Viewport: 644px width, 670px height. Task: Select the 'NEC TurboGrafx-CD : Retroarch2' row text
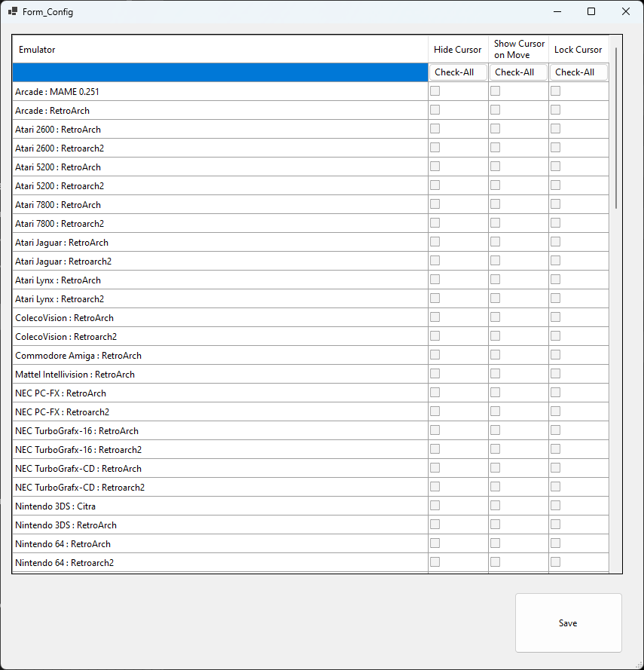[80, 488]
